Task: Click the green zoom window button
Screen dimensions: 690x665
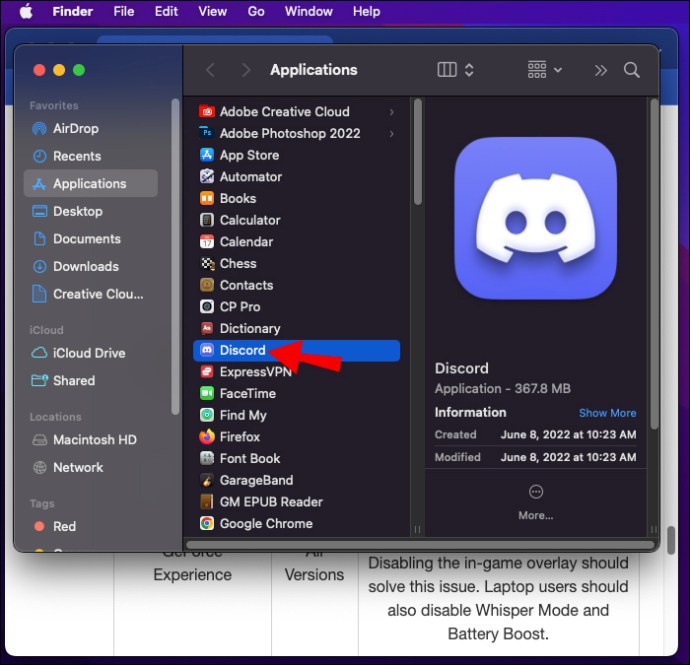Action: click(x=79, y=70)
